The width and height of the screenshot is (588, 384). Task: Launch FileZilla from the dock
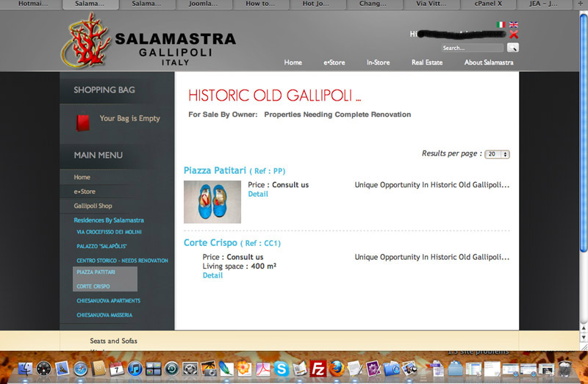(x=318, y=369)
